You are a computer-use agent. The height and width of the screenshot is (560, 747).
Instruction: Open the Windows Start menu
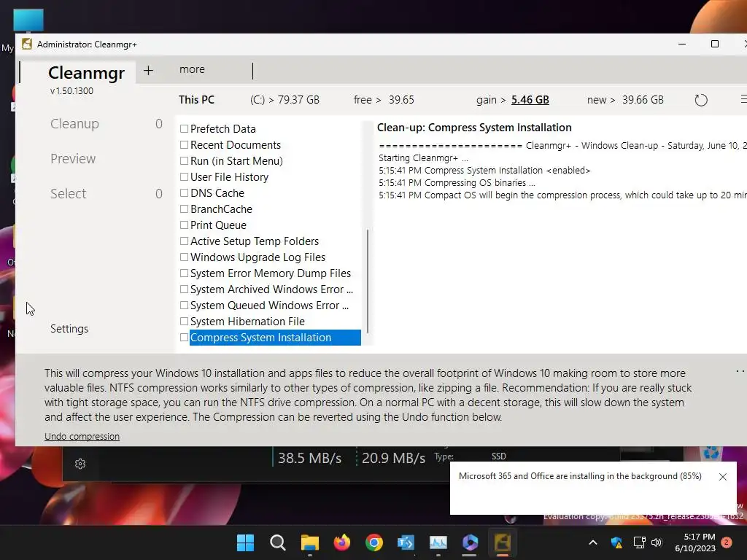click(245, 542)
